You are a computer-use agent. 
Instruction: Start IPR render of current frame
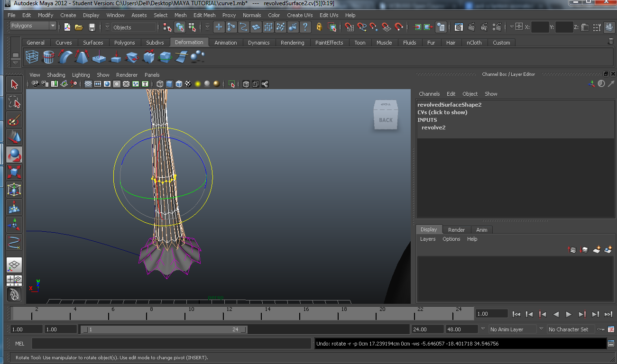[x=484, y=27]
